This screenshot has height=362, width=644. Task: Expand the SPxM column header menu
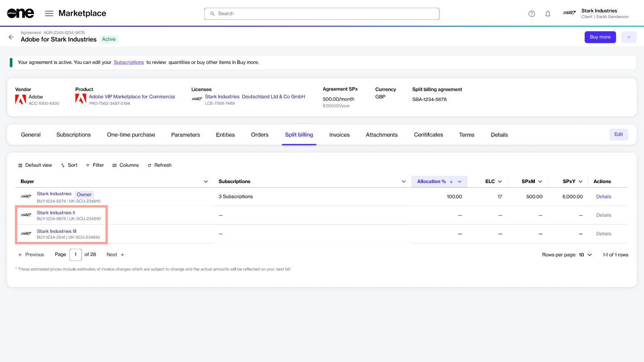point(540,182)
